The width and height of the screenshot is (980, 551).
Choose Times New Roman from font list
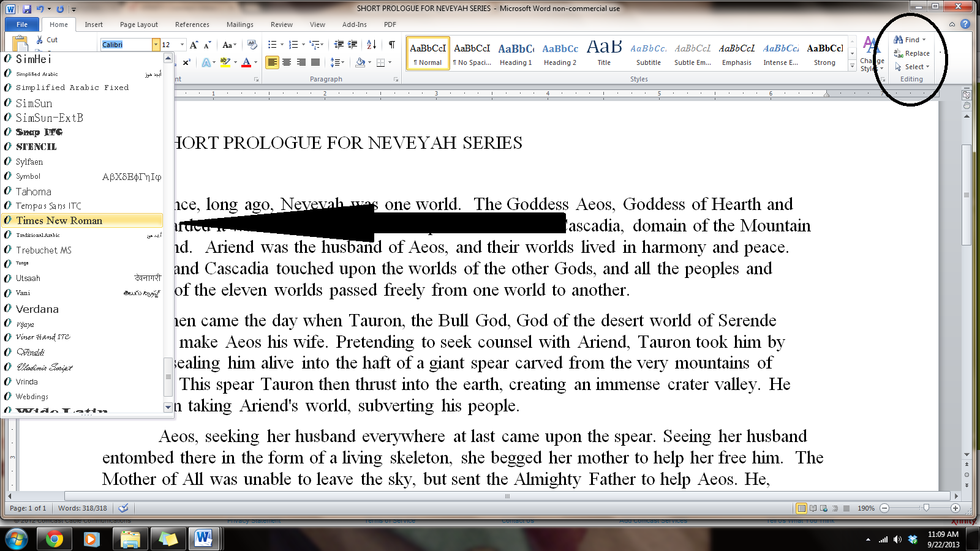(x=59, y=220)
